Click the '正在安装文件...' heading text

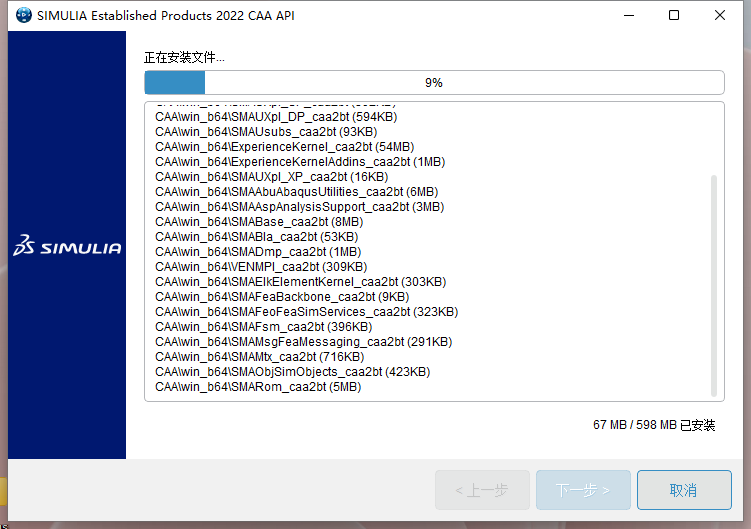[x=184, y=58]
